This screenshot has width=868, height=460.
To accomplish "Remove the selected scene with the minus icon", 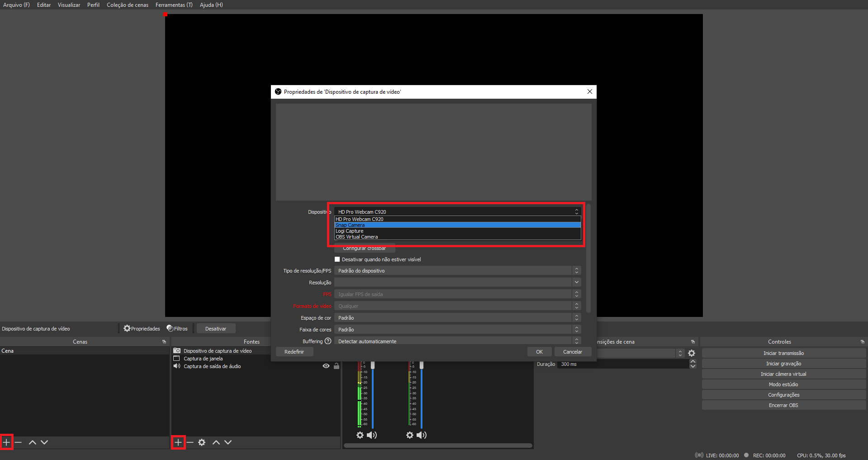I will 19,442.
